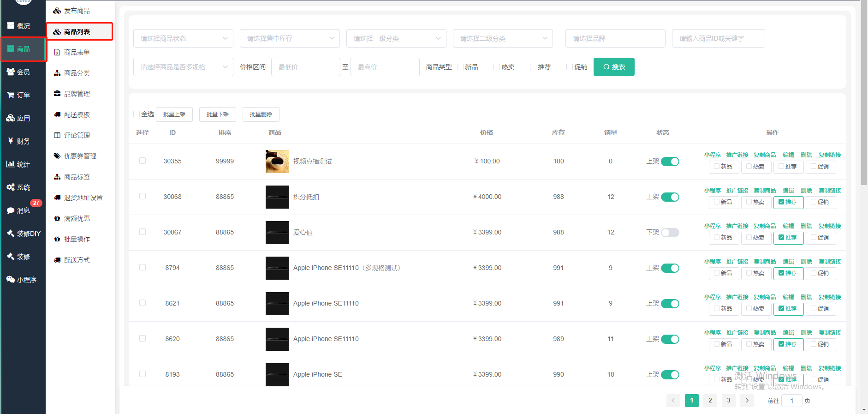Expand the 请选择二级分类 dropdown
This screenshot has height=414, width=868.
click(x=503, y=38)
